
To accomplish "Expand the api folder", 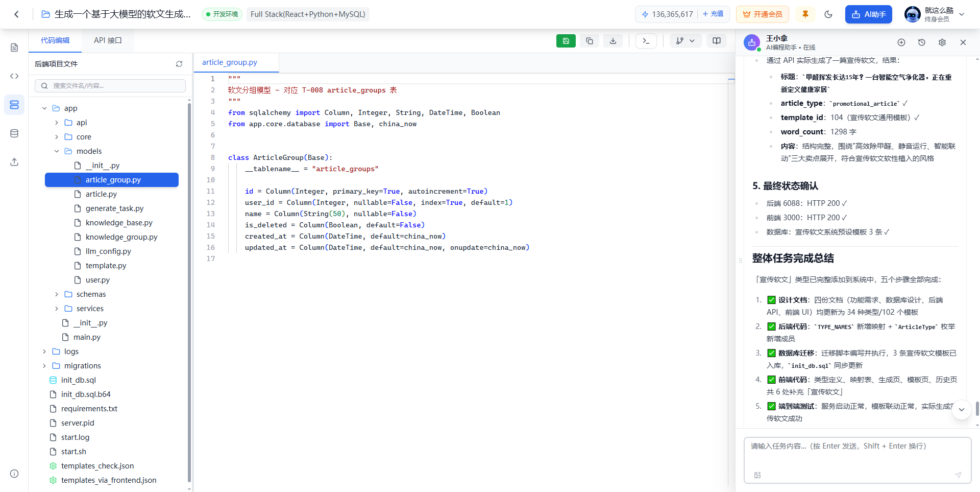I will click(x=57, y=123).
